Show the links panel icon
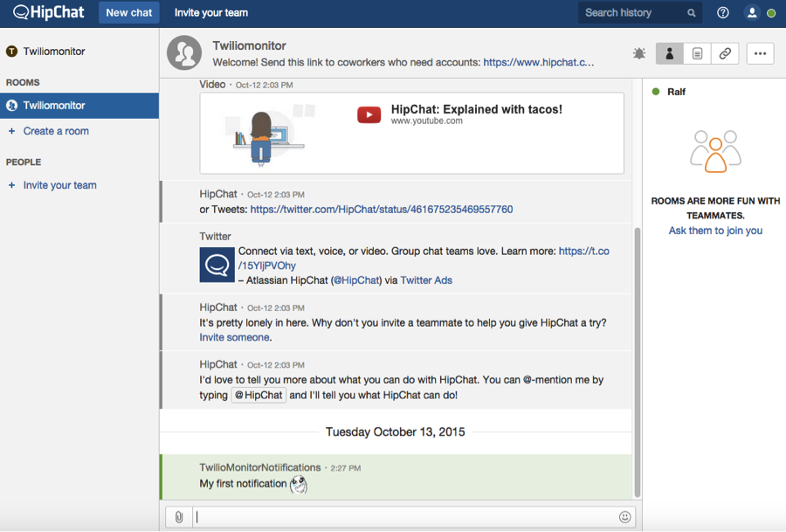Viewport: 786px width, 532px height. point(725,53)
